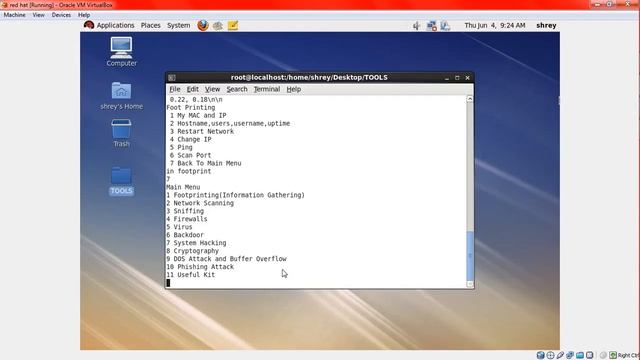640x360 pixels.
Task: Open the terminal Search menu
Action: [x=237, y=89]
